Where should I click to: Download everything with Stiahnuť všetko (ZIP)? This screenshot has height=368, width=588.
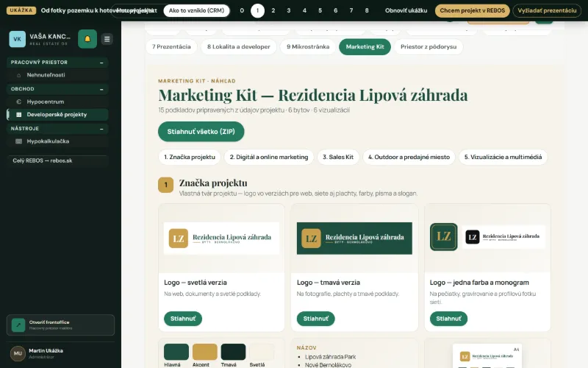point(201,132)
